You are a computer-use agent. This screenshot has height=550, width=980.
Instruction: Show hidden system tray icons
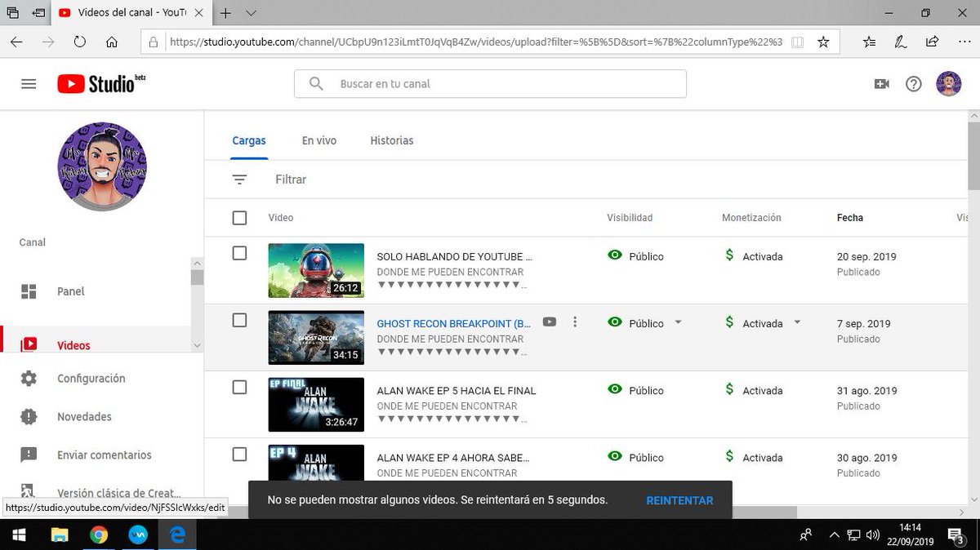[834, 535]
